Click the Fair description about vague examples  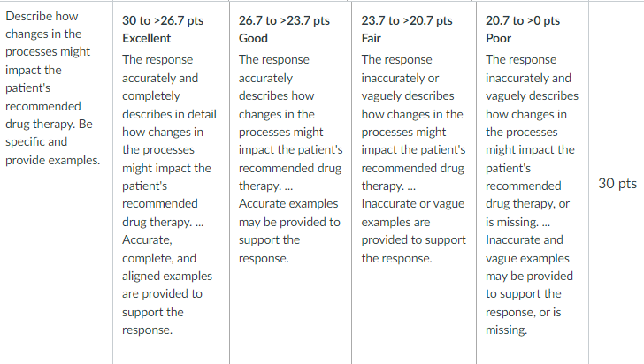(x=413, y=231)
